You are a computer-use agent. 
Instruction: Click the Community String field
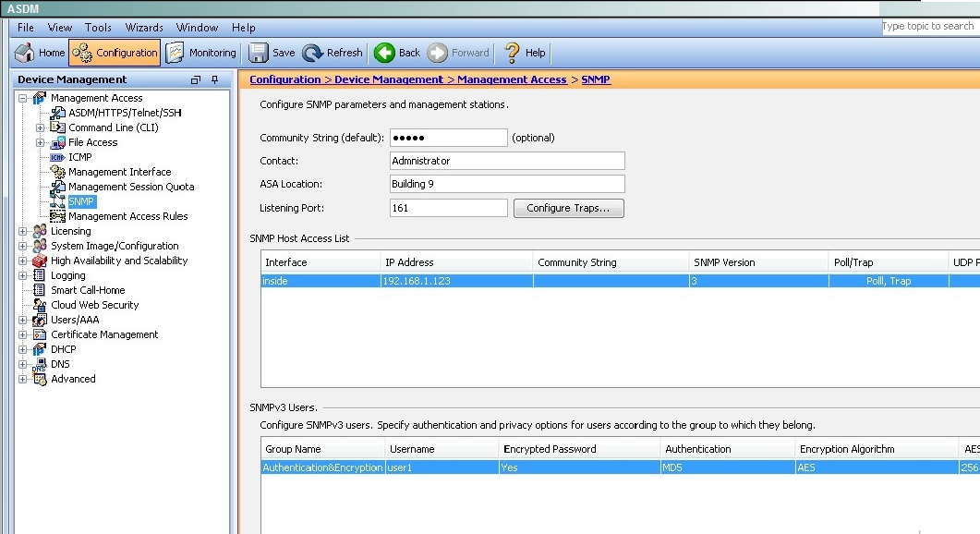click(448, 138)
